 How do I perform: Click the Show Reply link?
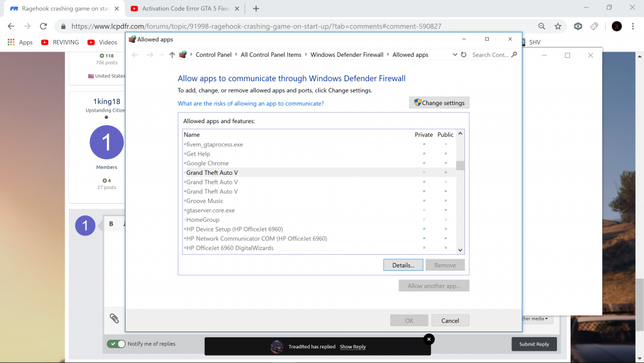point(353,346)
